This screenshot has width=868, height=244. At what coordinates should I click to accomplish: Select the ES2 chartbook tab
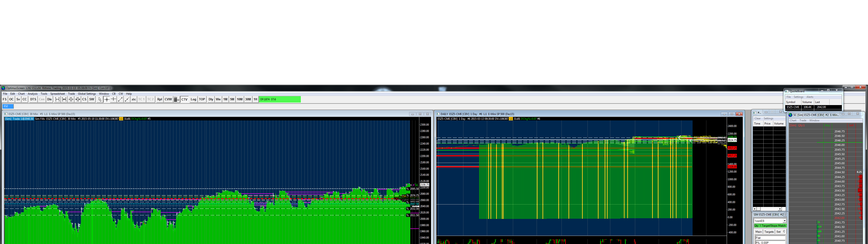(x=6, y=106)
